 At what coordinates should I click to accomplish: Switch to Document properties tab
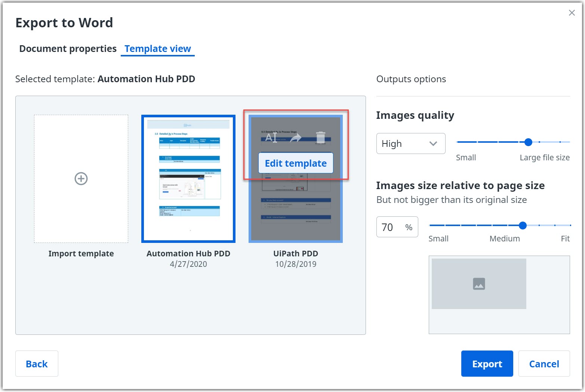pos(68,49)
